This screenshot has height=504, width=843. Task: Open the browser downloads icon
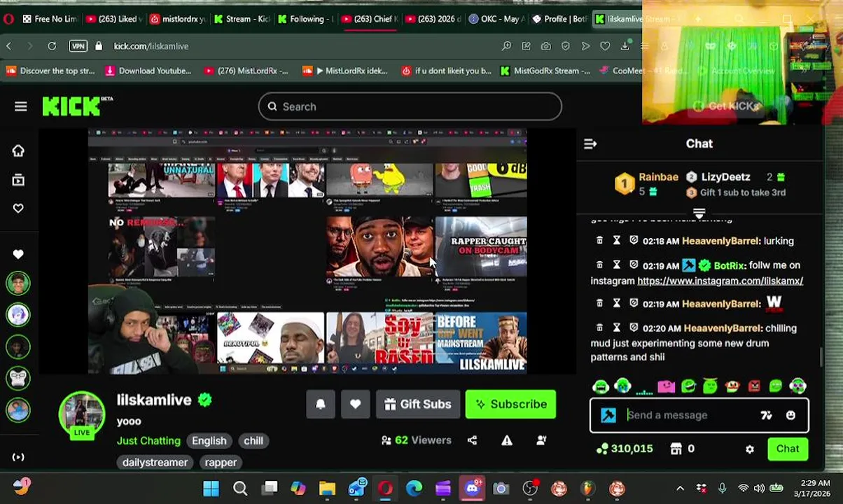point(625,46)
